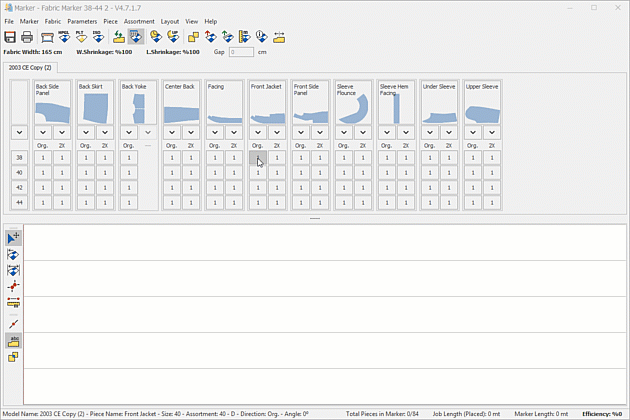630x420 pixels.
Task: Click the Save marker icon
Action: [x=10, y=37]
